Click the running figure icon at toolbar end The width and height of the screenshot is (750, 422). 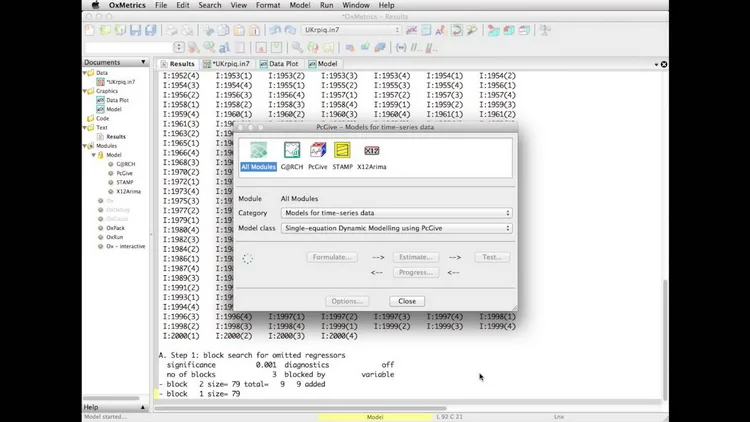pos(545,30)
